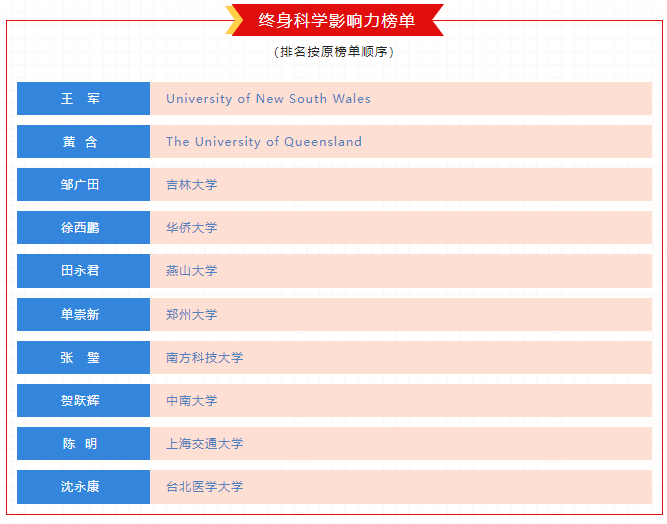
Task: Click The University of Queensland
Action: point(264,142)
